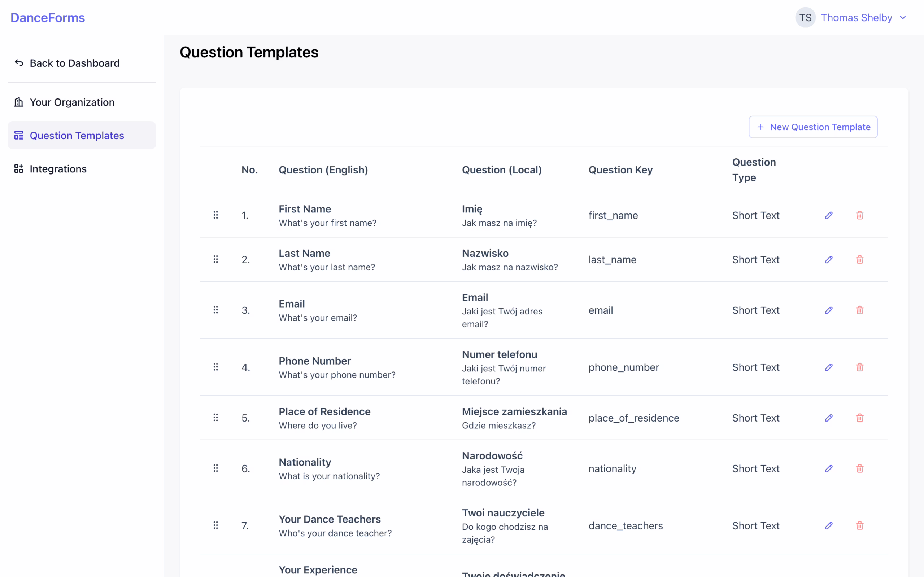Delete the Phone Number question template

click(859, 367)
